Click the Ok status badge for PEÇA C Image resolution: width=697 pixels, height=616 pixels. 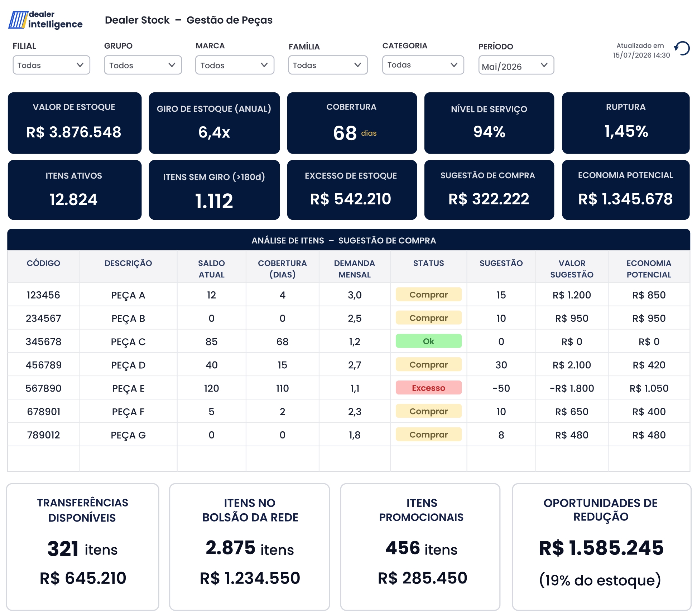tap(428, 341)
